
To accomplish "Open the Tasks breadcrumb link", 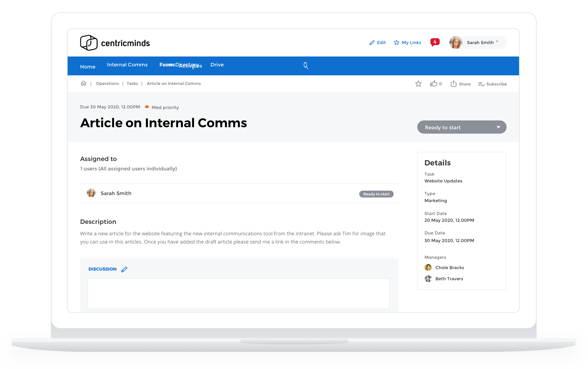I will coord(132,83).
